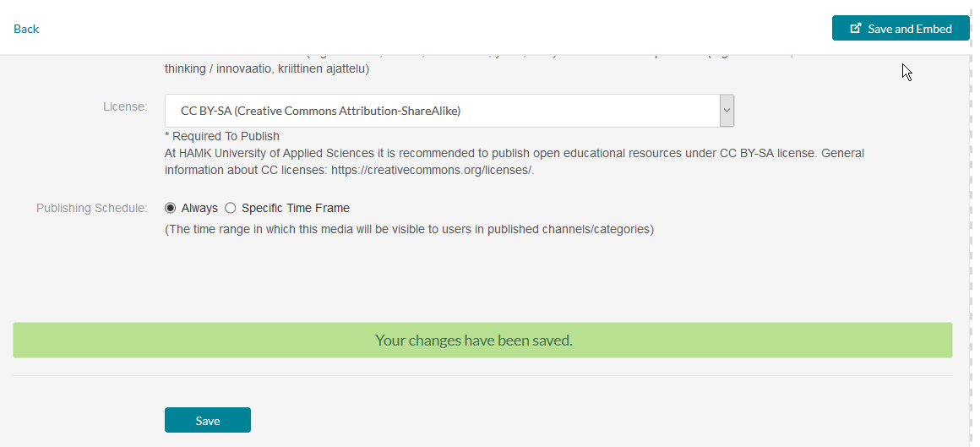
Task: Click the time range visibility description text
Action: pos(410,230)
